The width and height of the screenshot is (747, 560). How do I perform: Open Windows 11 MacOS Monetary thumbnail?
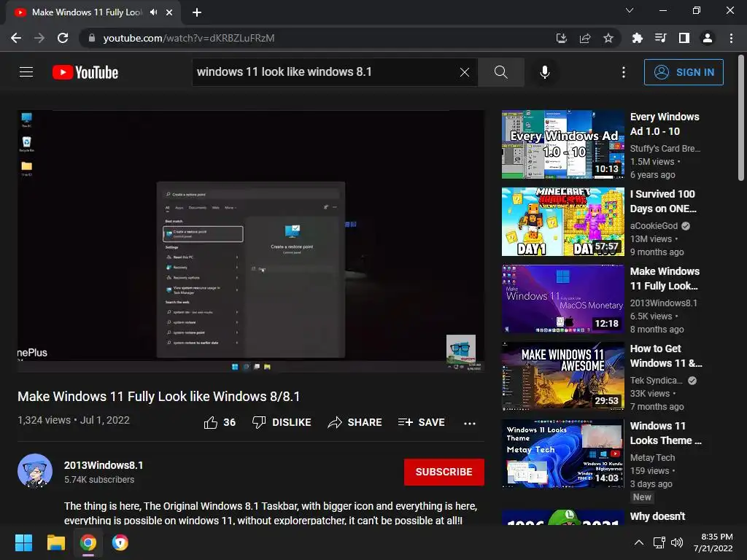(x=562, y=299)
